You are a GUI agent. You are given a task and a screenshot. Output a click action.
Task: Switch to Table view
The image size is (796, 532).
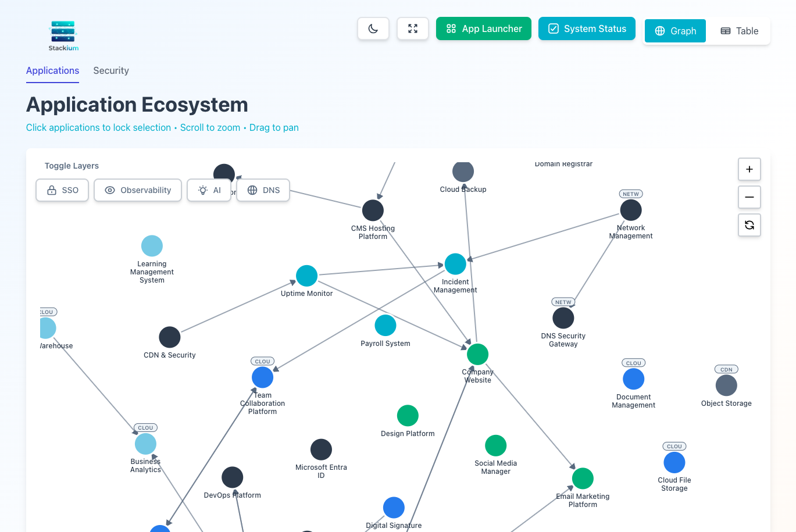click(x=739, y=31)
